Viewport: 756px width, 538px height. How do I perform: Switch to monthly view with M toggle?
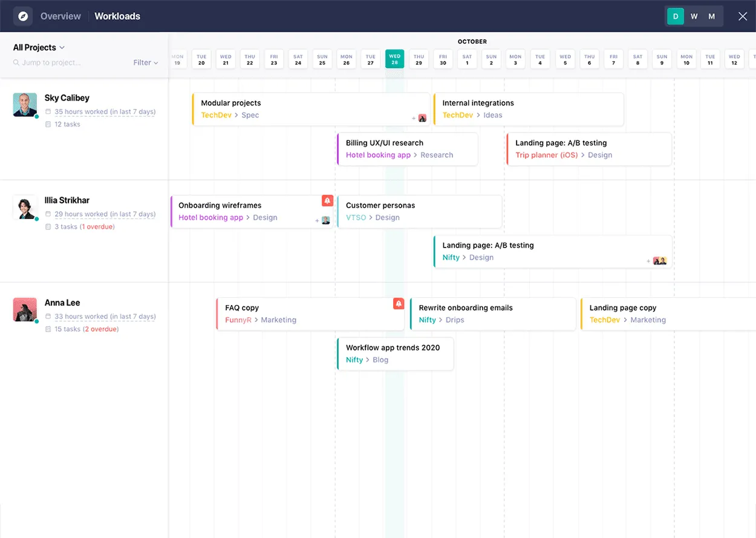[x=712, y=16]
